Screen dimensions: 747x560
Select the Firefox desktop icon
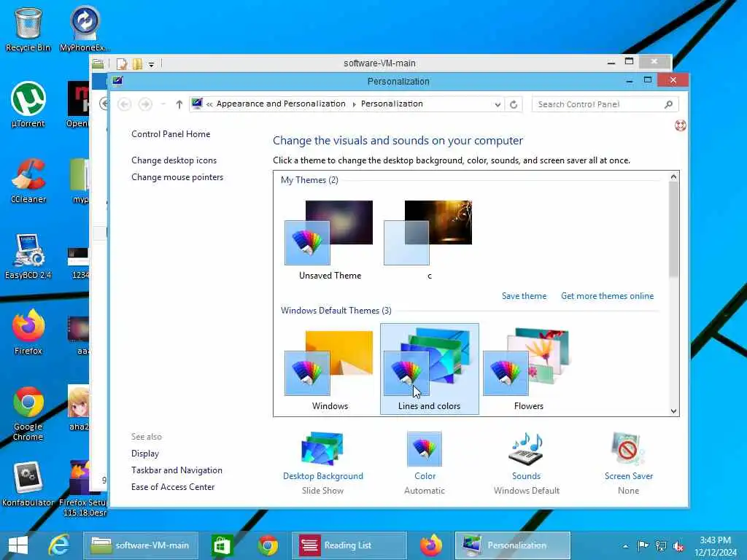point(28,332)
